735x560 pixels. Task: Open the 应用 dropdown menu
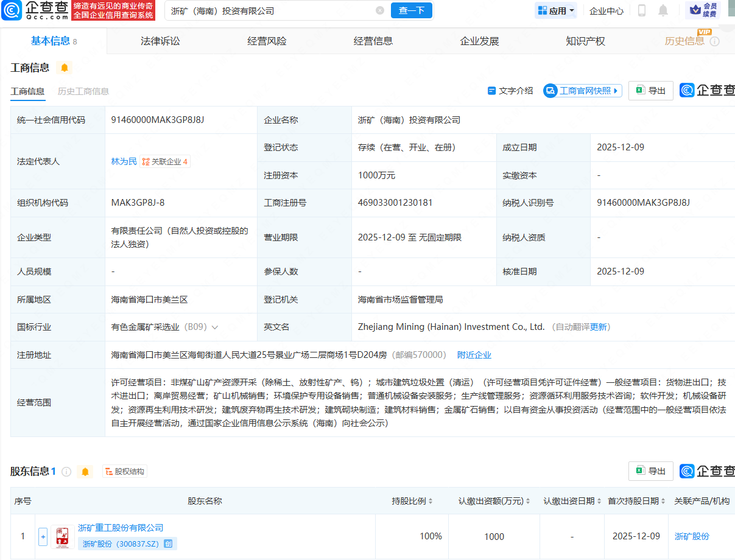point(555,10)
